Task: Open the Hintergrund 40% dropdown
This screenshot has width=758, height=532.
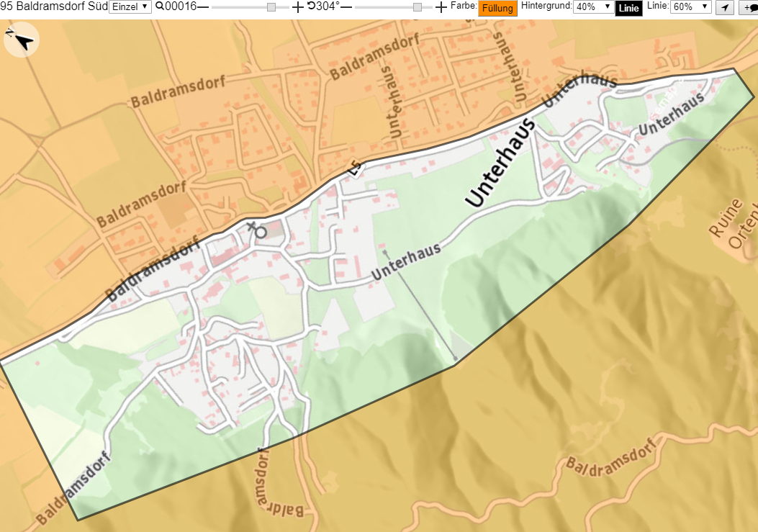Action: tap(593, 6)
